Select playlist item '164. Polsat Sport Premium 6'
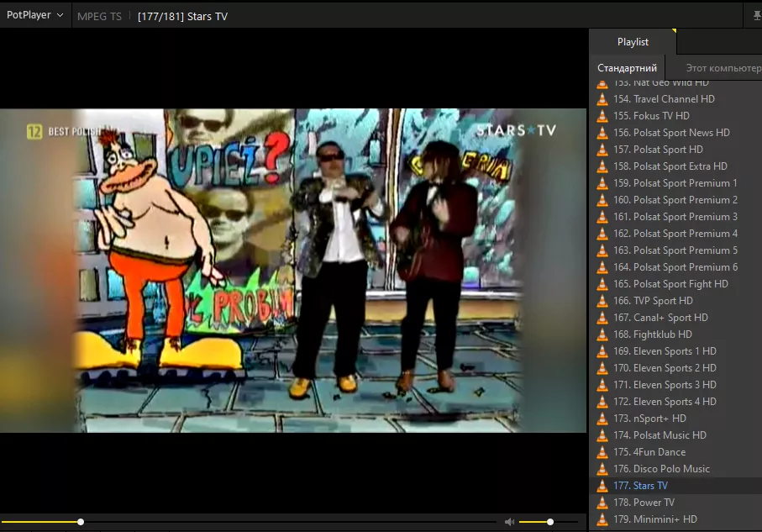The image size is (762, 532). pos(675,267)
